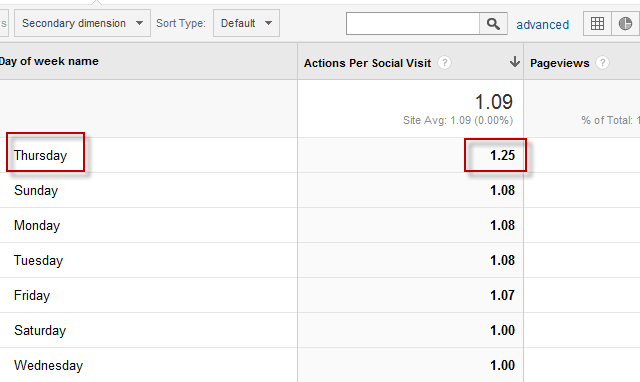
Task: Select the Sunday row label
Action: [x=36, y=191]
